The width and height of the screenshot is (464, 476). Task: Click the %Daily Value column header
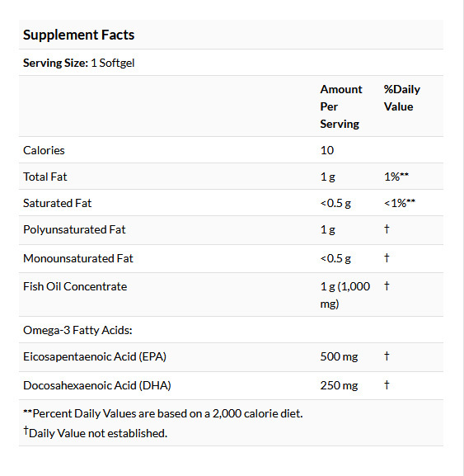tap(402, 97)
